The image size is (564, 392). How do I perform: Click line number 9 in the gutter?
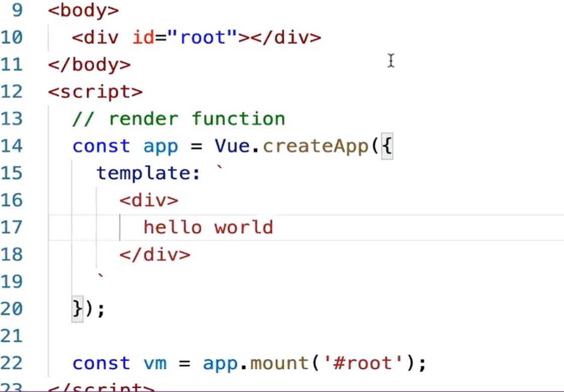click(x=17, y=10)
